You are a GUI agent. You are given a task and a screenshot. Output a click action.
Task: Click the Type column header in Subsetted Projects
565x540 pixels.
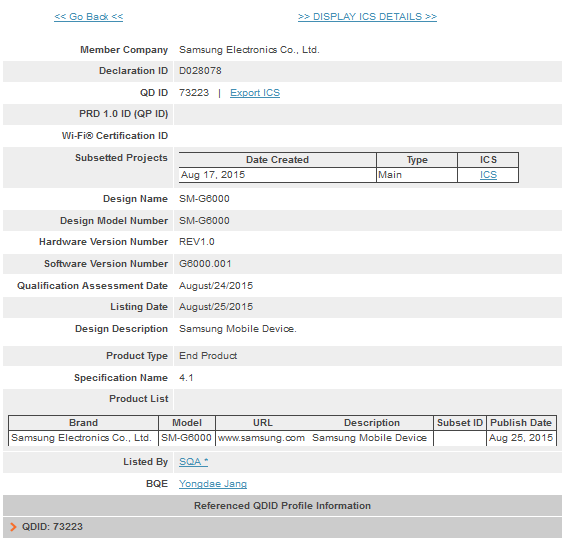pyautogui.click(x=417, y=160)
